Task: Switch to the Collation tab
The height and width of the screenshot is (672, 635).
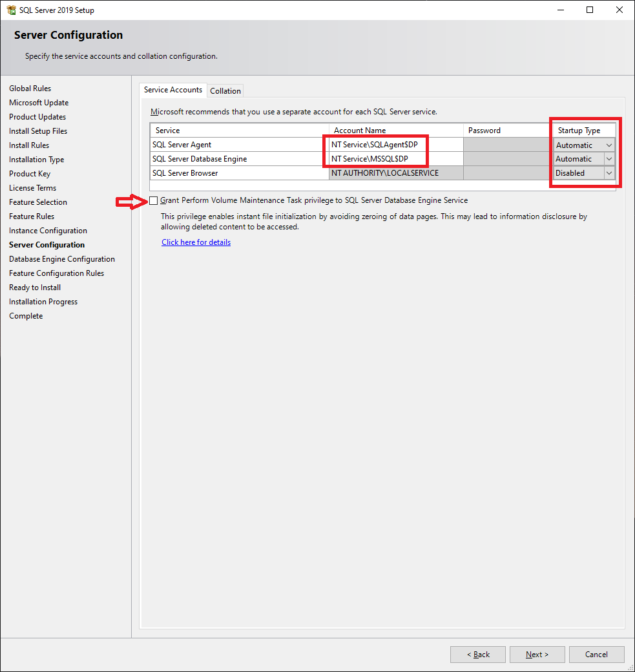Action: coord(225,90)
